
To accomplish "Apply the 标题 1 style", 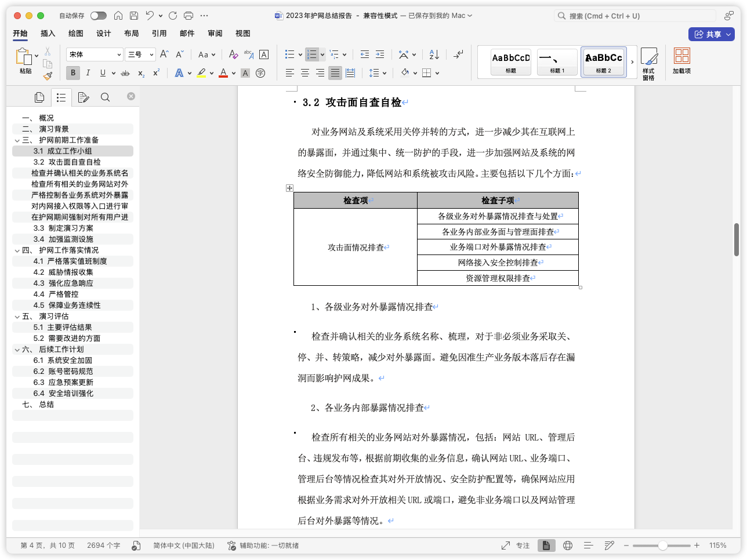I will pyautogui.click(x=557, y=62).
